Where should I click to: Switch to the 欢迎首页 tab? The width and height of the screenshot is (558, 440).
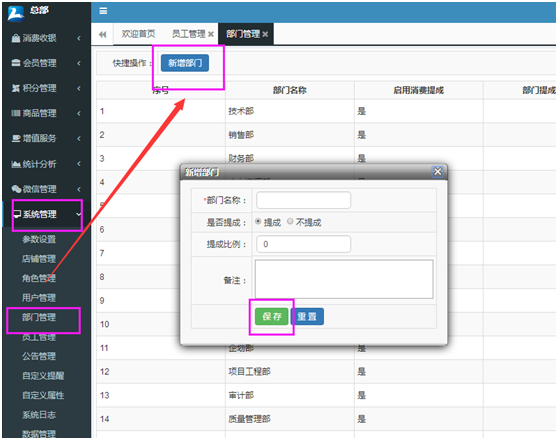(138, 34)
